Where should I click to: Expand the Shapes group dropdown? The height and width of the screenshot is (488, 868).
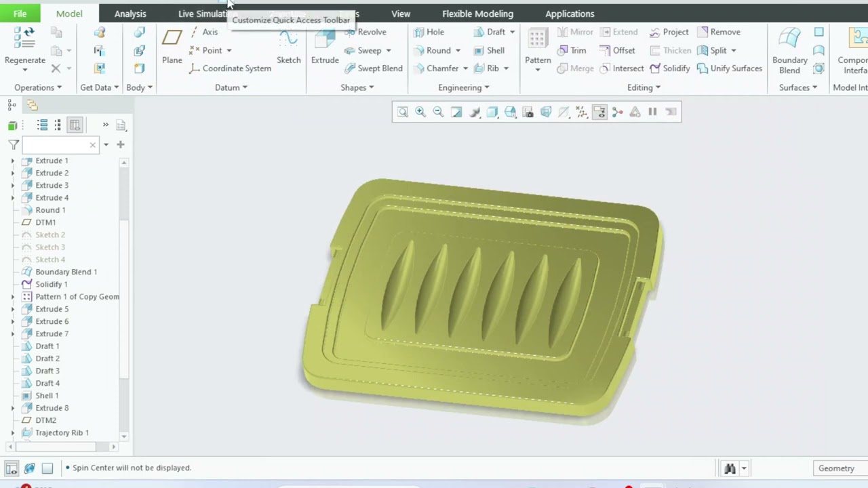pyautogui.click(x=357, y=87)
